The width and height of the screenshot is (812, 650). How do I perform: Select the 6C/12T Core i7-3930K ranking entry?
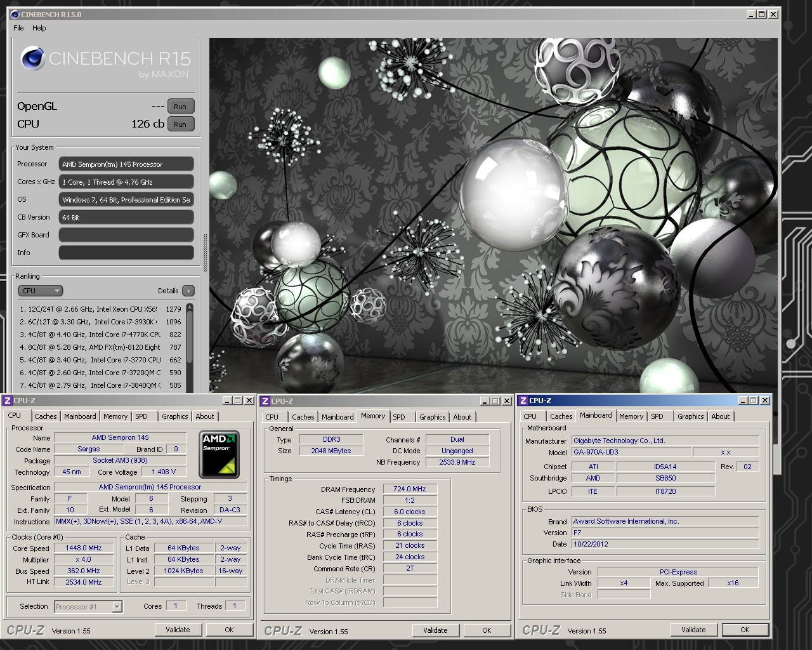click(x=100, y=322)
